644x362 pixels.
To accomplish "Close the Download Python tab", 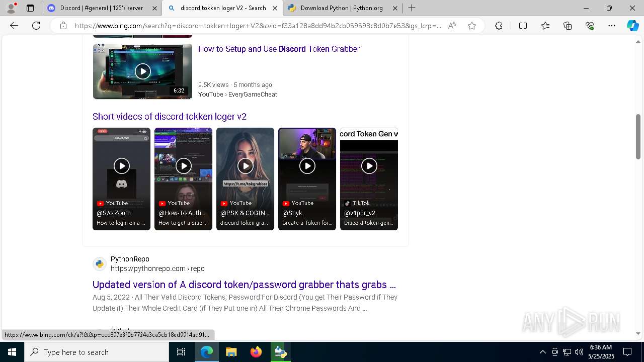I will tap(395, 8).
